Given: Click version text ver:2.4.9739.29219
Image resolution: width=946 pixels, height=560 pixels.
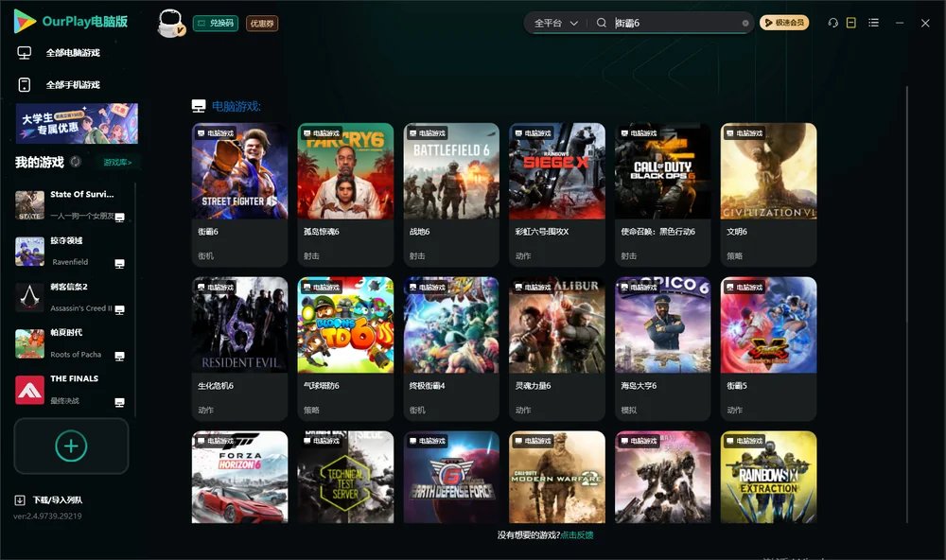Looking at the screenshot, I should [47, 516].
